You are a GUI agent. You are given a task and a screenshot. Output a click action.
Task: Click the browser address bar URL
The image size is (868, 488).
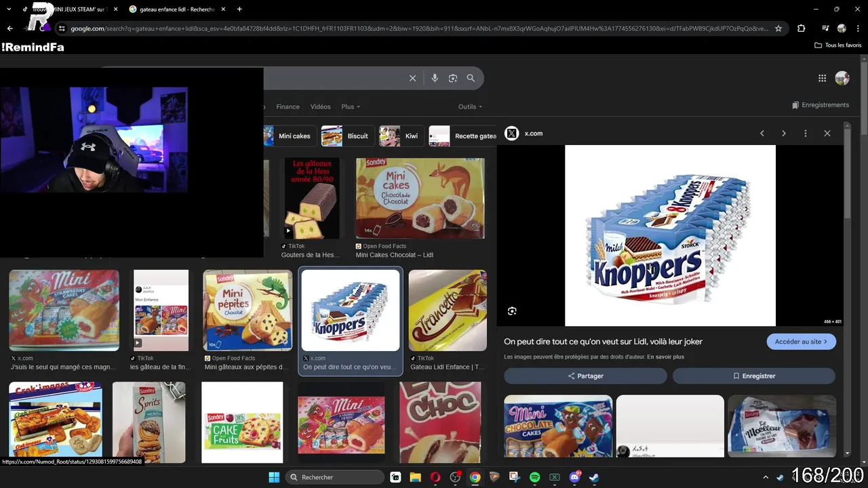[x=419, y=28]
